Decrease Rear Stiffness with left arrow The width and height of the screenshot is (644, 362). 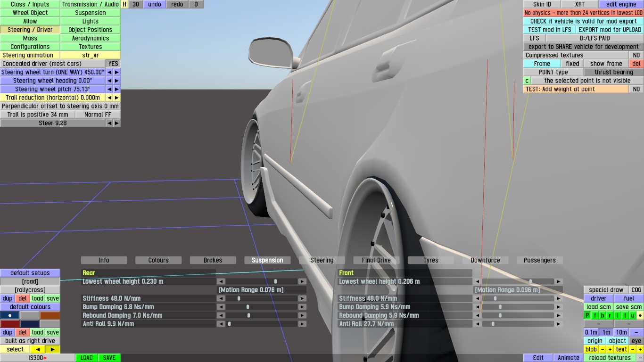point(221,298)
